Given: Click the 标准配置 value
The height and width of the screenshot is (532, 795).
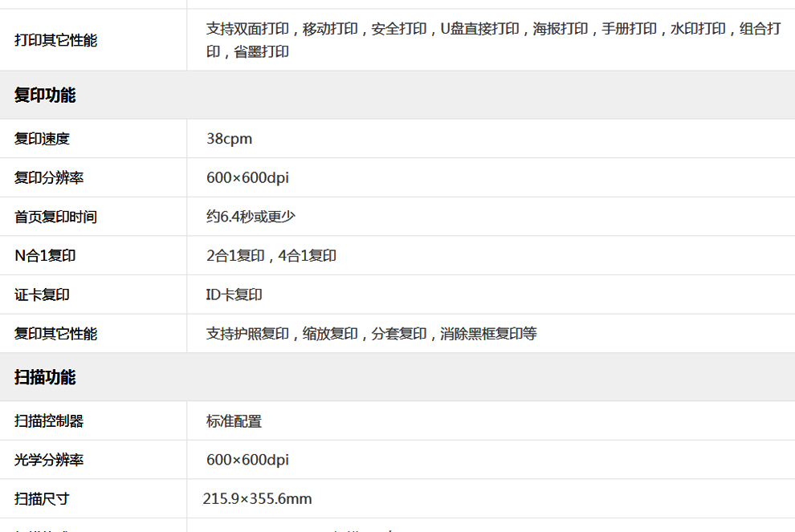Looking at the screenshot, I should click(x=234, y=421).
